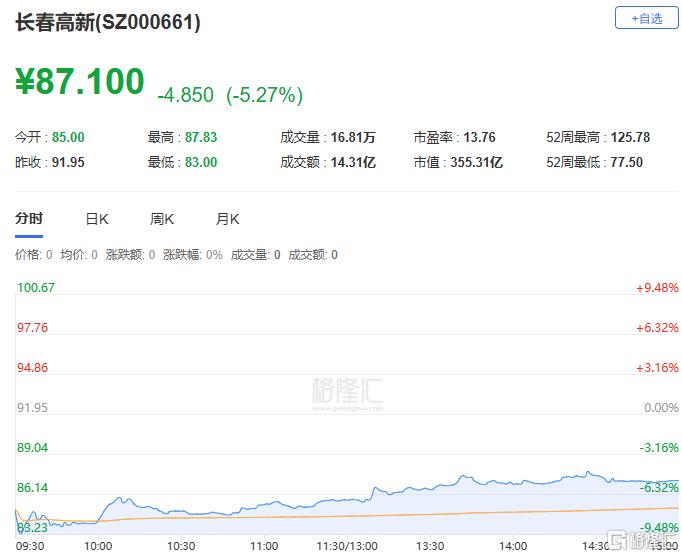The image size is (682, 557).
Task: Click the +3.16% axis label
Action: [657, 367]
